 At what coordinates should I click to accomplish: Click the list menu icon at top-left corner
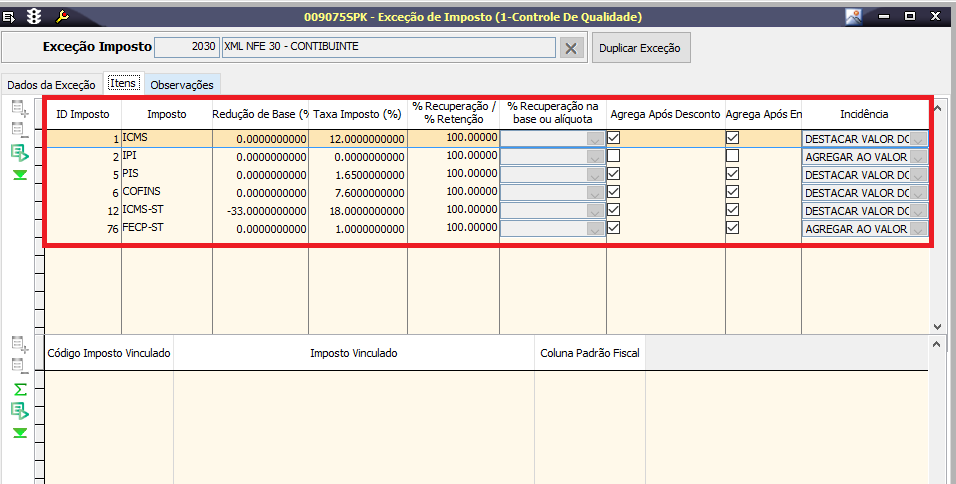pyautogui.click(x=10, y=16)
